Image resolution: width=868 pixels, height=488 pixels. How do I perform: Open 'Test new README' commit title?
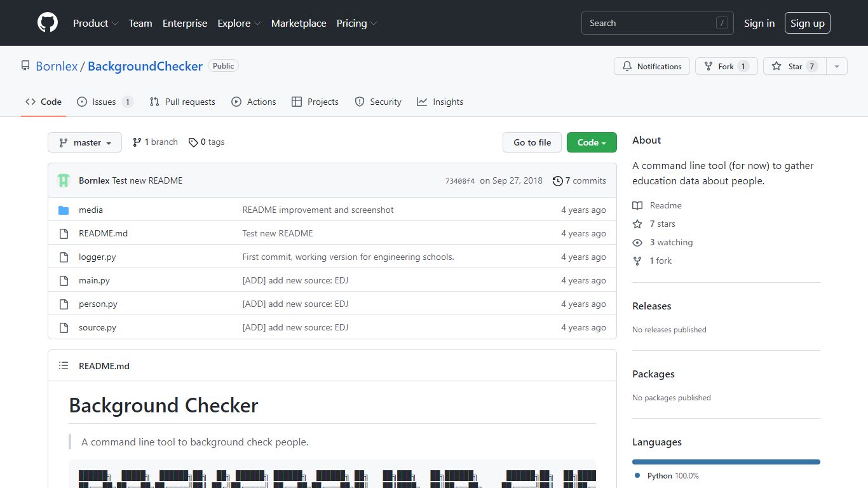pos(147,180)
